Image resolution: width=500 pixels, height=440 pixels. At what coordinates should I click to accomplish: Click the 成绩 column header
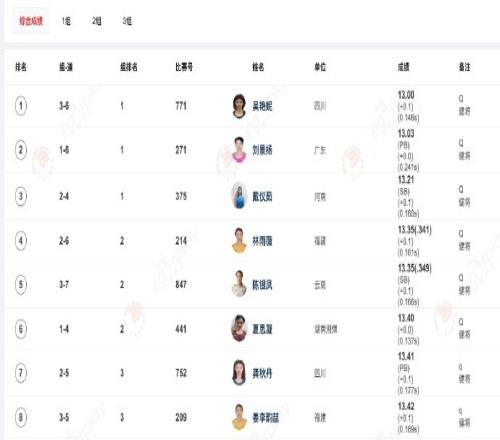click(403, 67)
